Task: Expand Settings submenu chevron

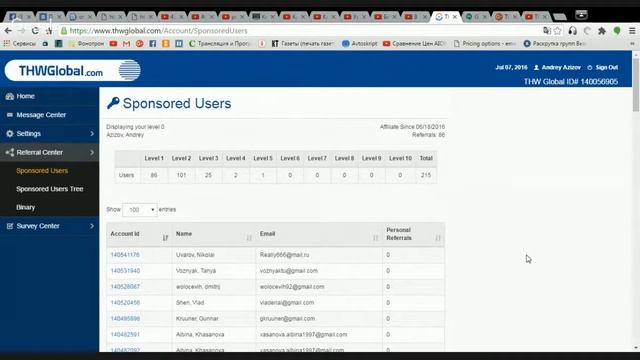Action: (92, 133)
